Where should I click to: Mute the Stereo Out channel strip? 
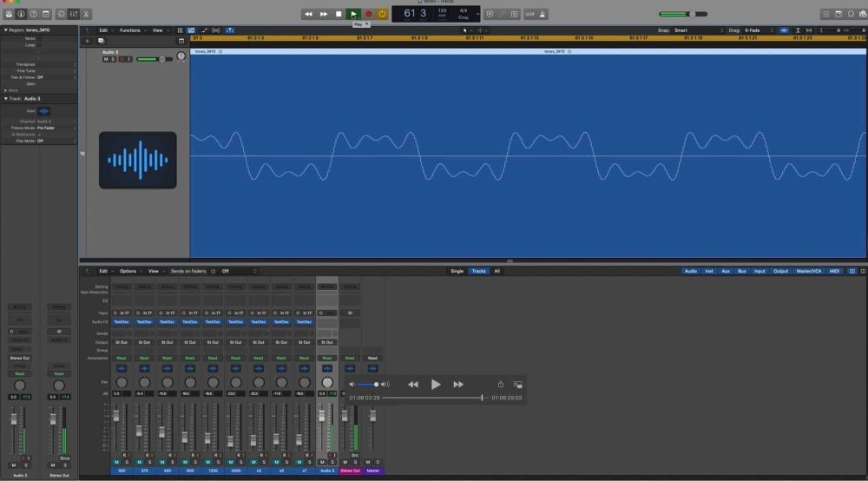click(345, 462)
